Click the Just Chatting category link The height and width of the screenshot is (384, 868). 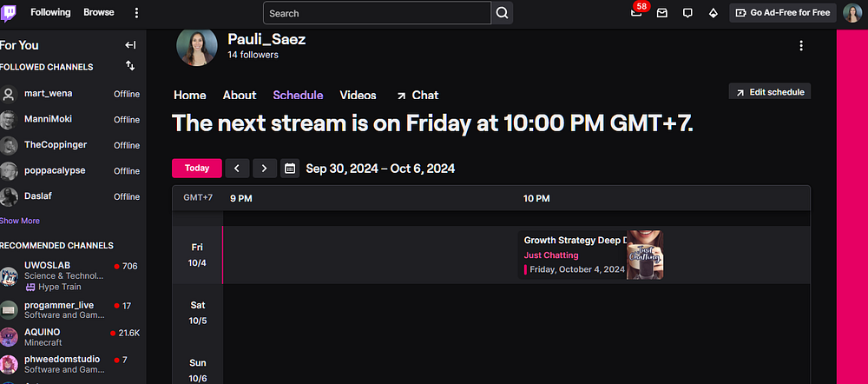pyautogui.click(x=551, y=255)
